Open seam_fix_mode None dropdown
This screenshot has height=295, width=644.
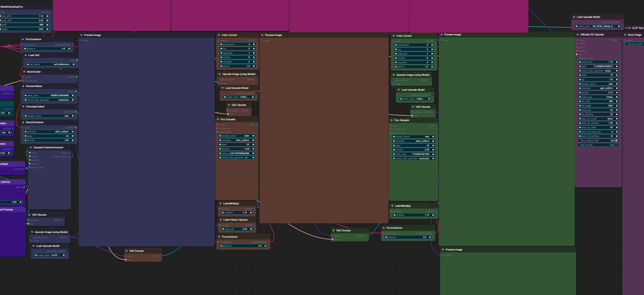point(598,119)
